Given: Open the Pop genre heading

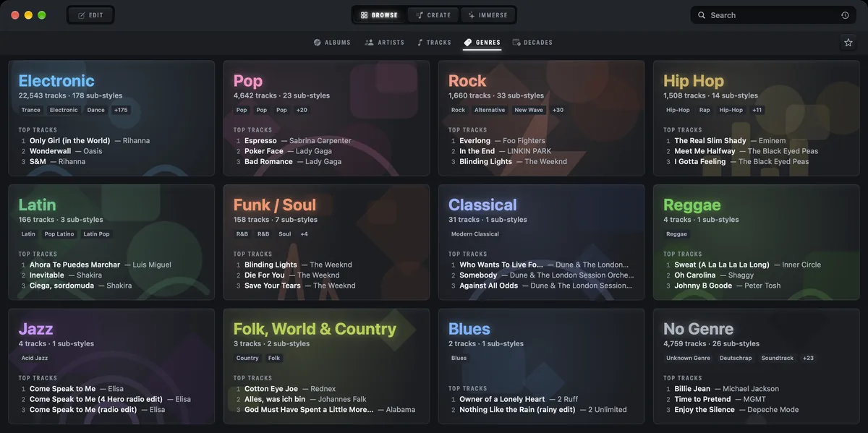Looking at the screenshot, I should tap(248, 81).
